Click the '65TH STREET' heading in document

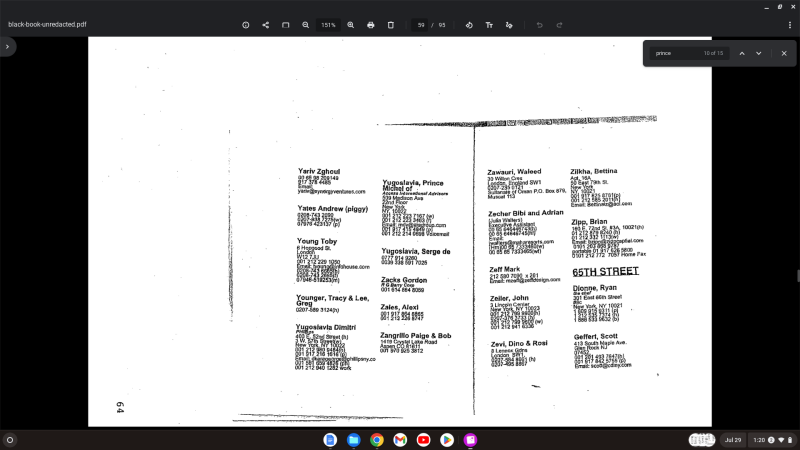tap(605, 271)
